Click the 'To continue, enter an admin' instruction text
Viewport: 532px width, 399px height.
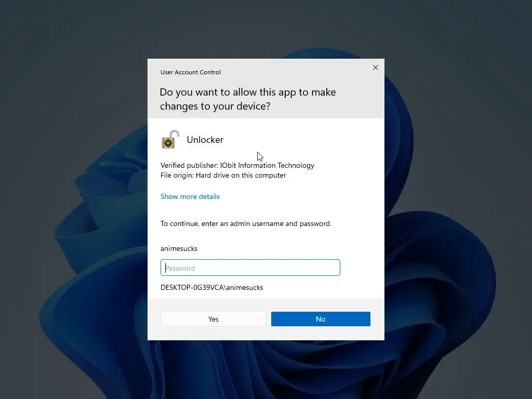[x=246, y=223]
